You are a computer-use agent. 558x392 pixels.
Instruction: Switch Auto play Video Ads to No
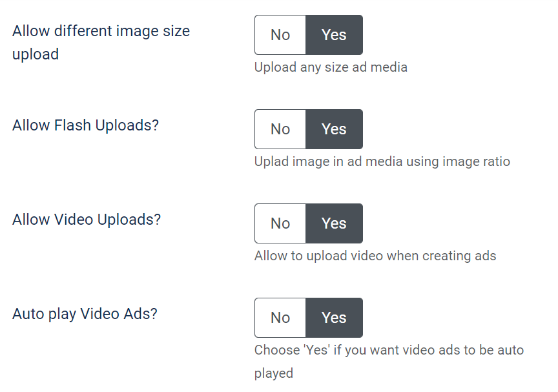tap(280, 318)
